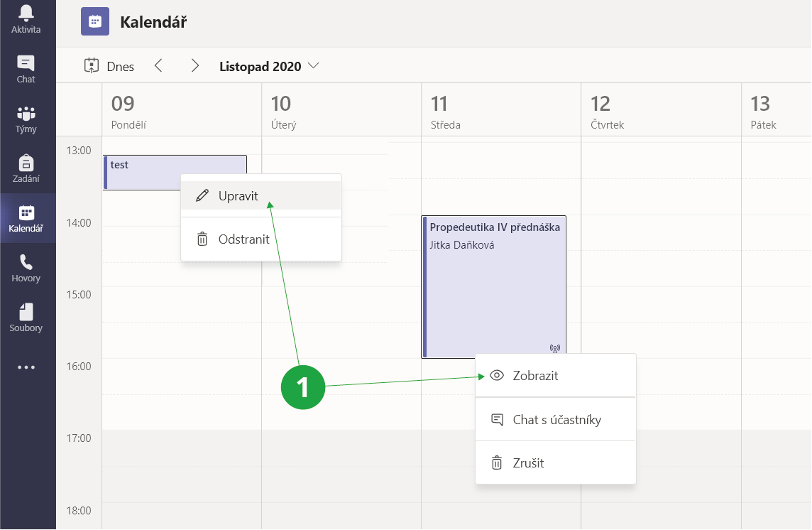Go to next week arrow
The image size is (812, 530).
[x=195, y=66]
